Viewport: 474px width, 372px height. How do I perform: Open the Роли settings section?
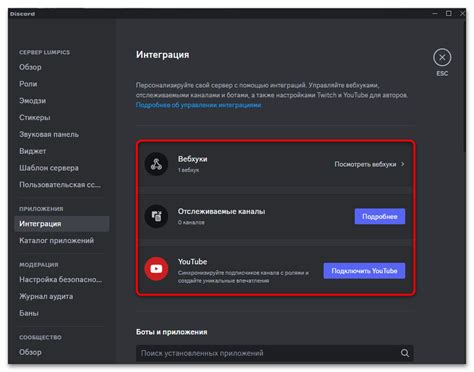tap(28, 84)
